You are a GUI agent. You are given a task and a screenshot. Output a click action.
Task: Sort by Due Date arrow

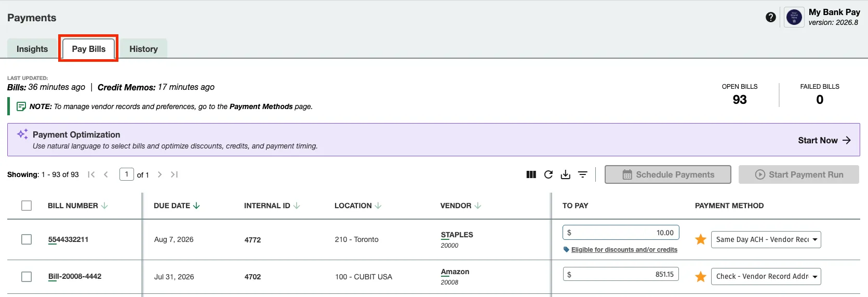pos(196,206)
